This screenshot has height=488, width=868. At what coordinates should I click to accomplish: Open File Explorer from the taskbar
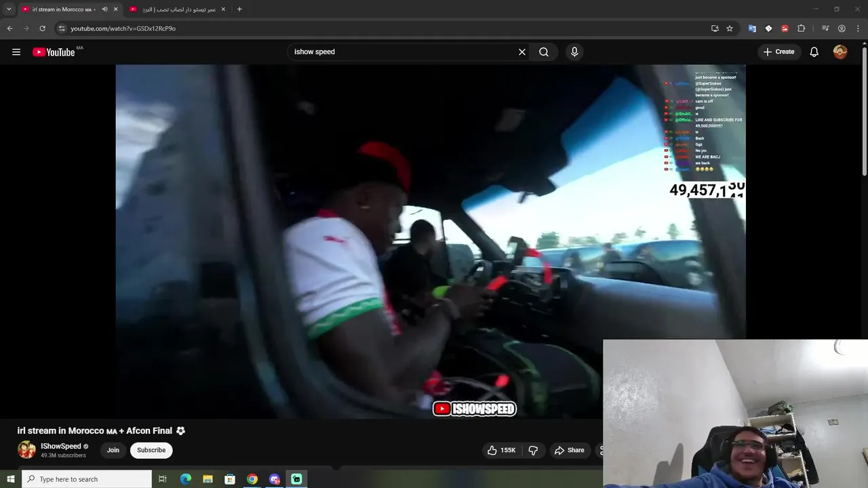pyautogui.click(x=208, y=479)
